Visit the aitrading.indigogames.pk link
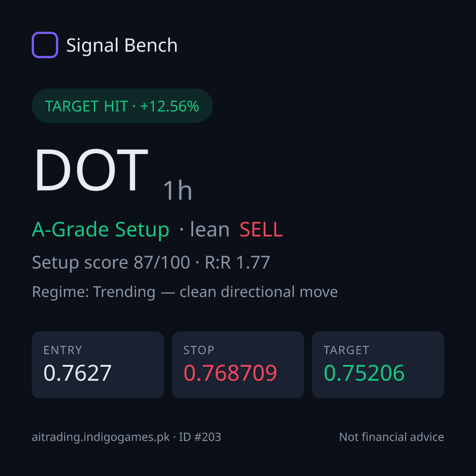This screenshot has width=476, height=476. coord(101,437)
